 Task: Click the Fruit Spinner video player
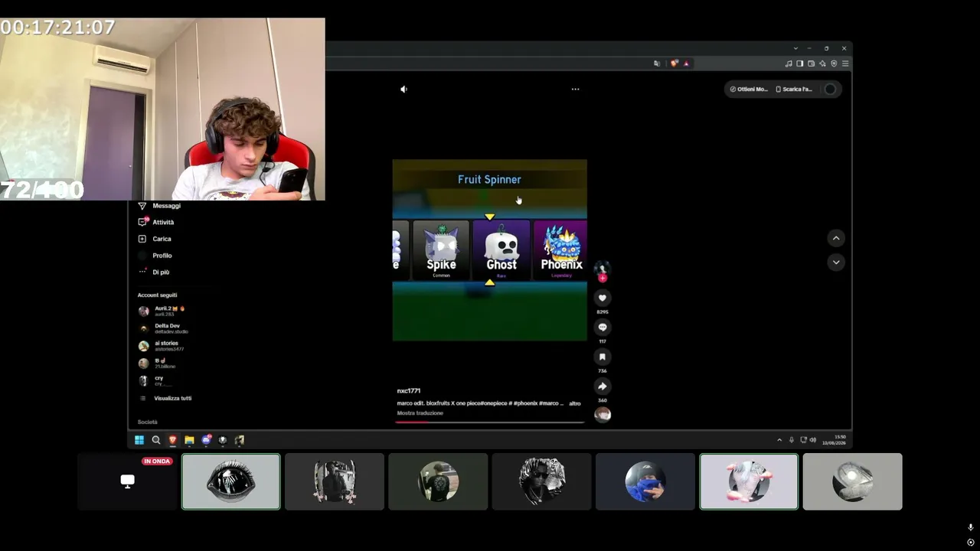(x=490, y=250)
